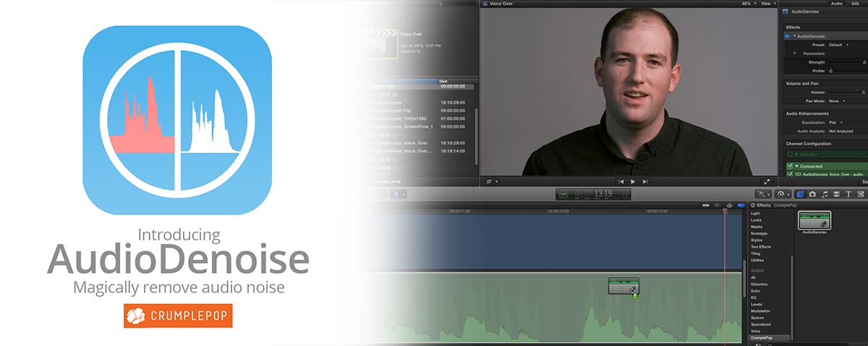This screenshot has width=868, height=346.
Task: Select the Spaces audio category
Action: [757, 318]
